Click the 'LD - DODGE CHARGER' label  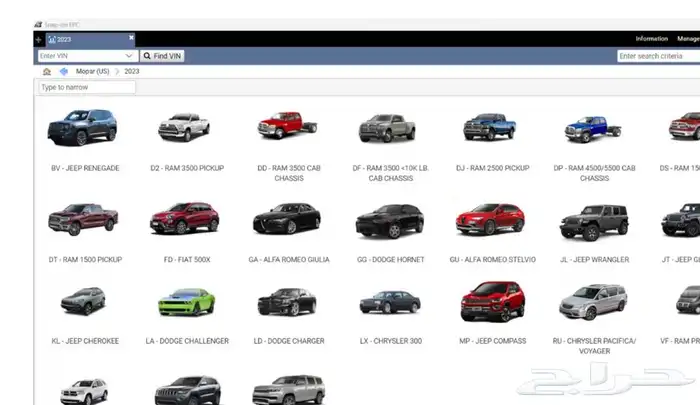289,341
